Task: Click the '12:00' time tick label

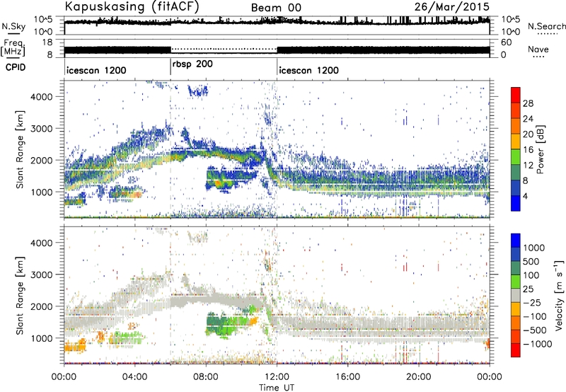Action: (x=277, y=377)
